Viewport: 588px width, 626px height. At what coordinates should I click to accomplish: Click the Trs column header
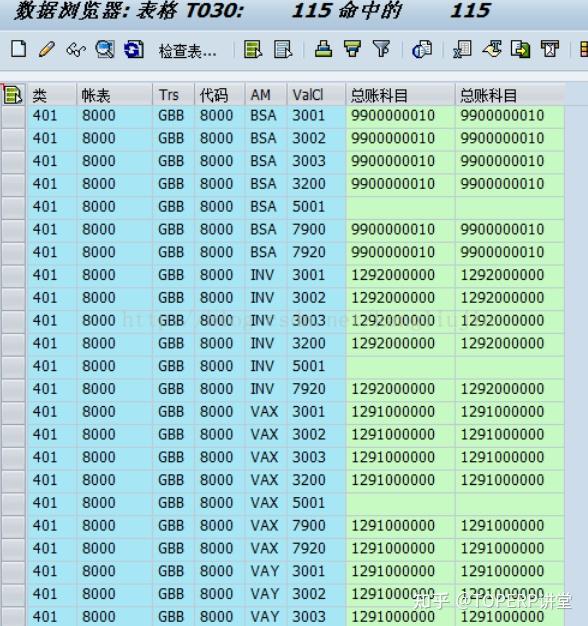[x=173, y=95]
